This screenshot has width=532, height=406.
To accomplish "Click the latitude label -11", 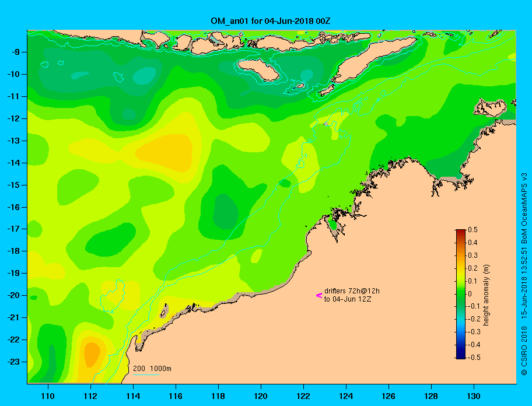I will [x=13, y=96].
